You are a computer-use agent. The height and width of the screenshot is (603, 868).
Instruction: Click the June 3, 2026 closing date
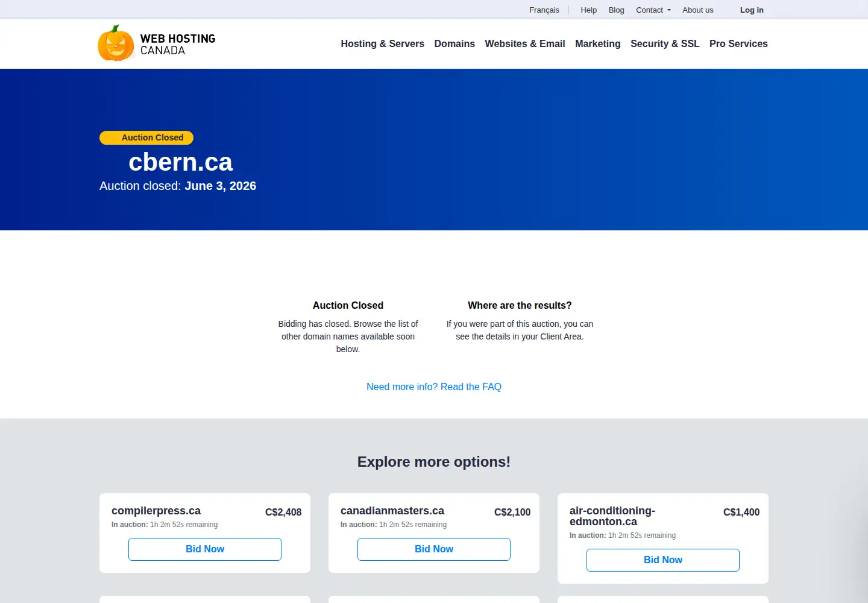pyautogui.click(x=221, y=186)
